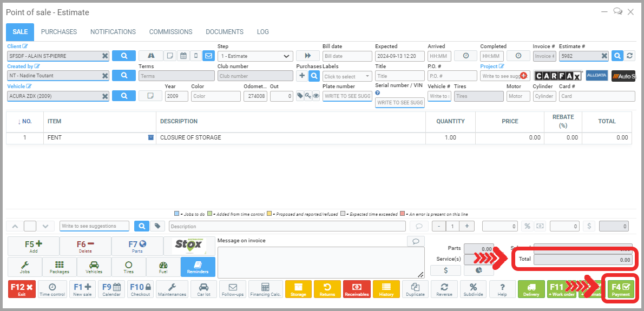Toggle the percent rebate button

527,226
